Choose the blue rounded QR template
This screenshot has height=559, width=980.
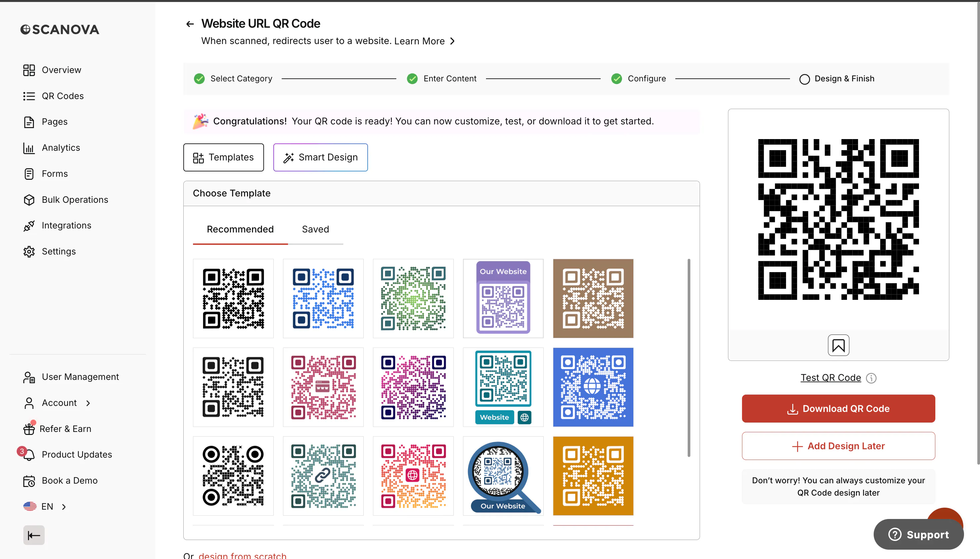(323, 298)
